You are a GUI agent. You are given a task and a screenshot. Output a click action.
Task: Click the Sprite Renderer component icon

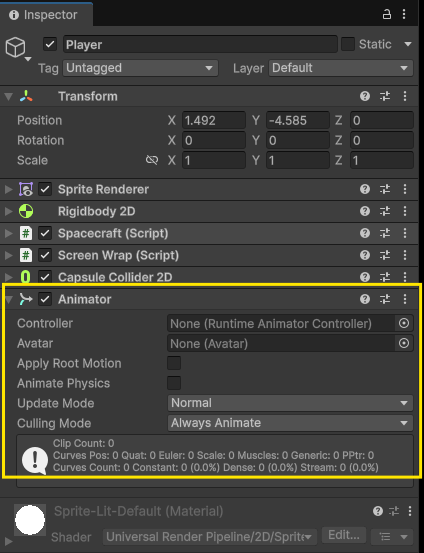(x=26, y=189)
